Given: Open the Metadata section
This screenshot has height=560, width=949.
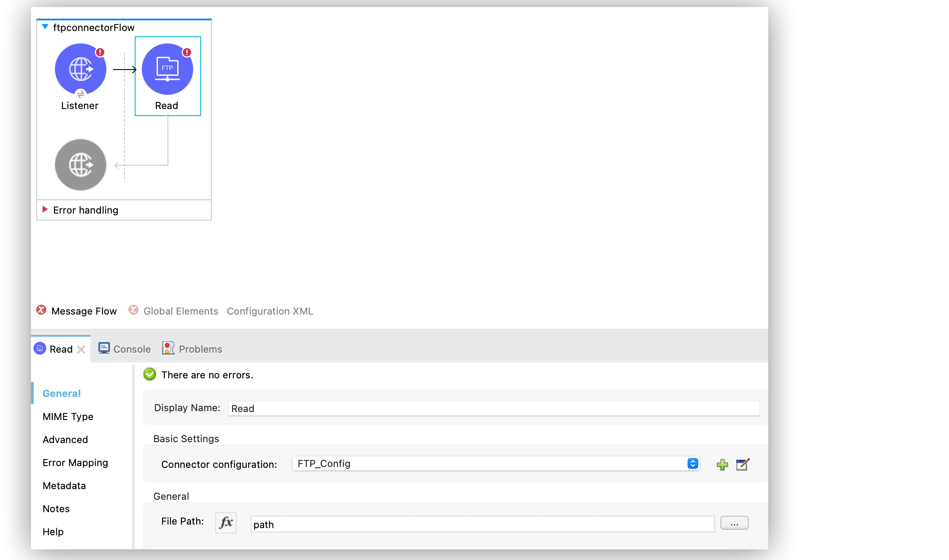Looking at the screenshot, I should tap(64, 486).
